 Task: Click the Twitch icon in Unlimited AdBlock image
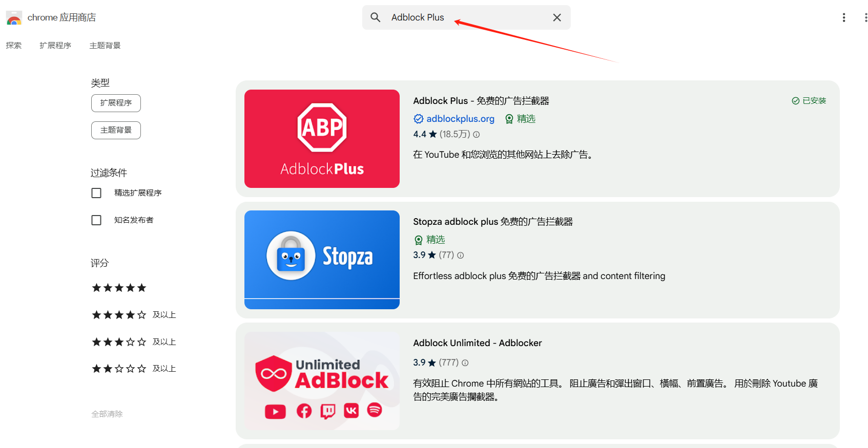(x=328, y=411)
